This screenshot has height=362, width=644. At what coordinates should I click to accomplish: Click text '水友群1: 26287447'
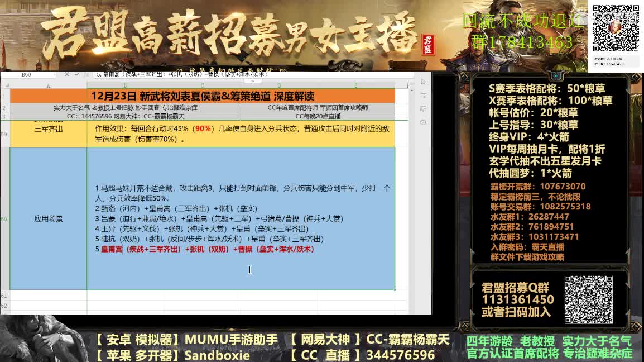(x=530, y=216)
